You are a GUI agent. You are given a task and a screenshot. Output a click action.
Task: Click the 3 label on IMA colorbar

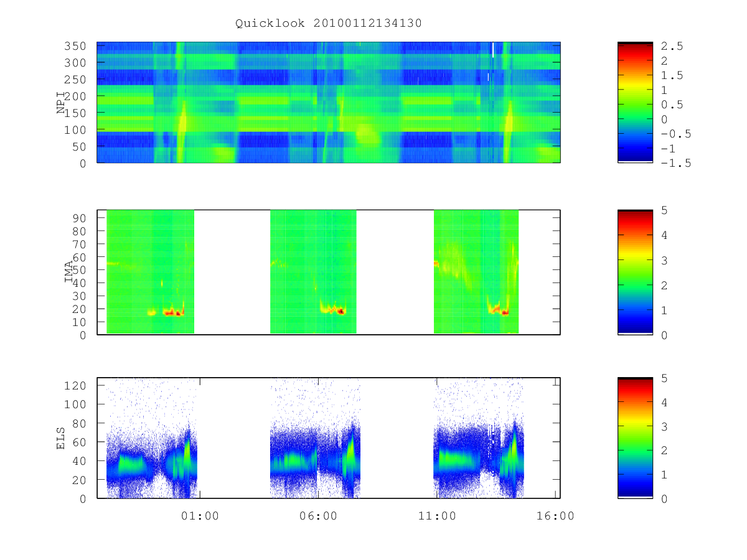point(665,260)
